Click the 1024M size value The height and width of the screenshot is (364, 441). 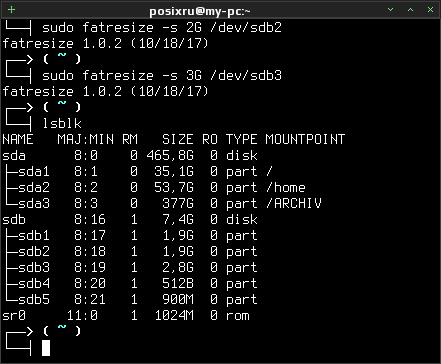coord(174,315)
